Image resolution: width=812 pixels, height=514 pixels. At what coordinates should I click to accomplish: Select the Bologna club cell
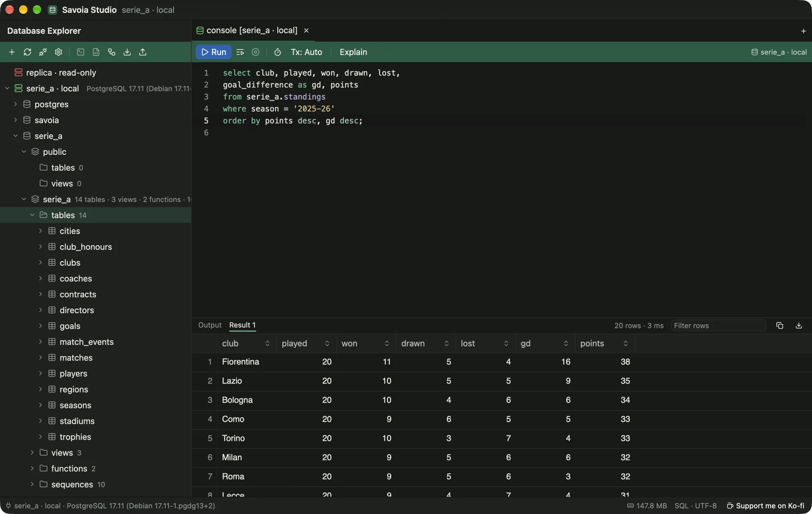pyautogui.click(x=246, y=400)
